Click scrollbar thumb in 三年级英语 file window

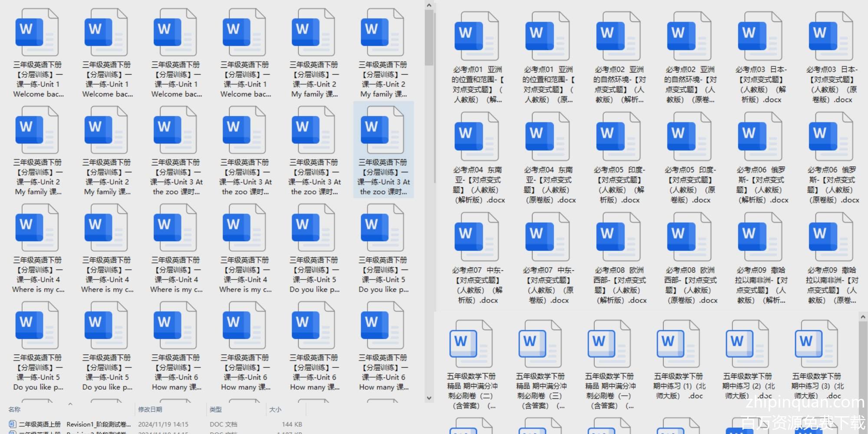pos(429,38)
